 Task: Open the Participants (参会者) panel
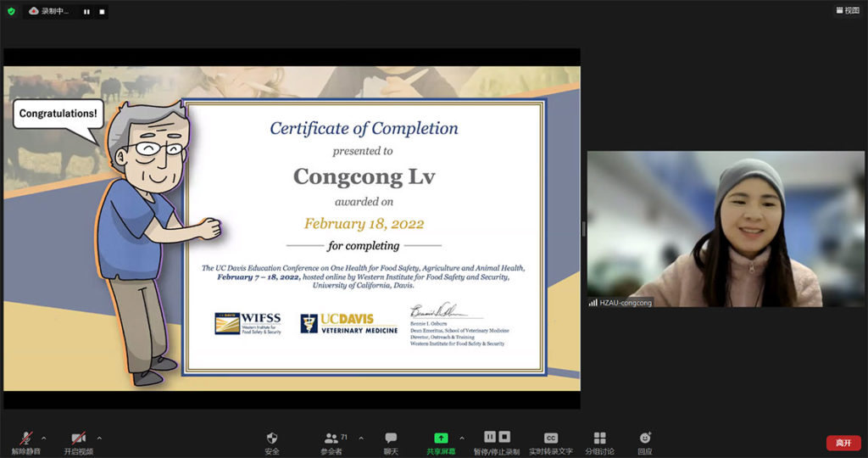331,441
